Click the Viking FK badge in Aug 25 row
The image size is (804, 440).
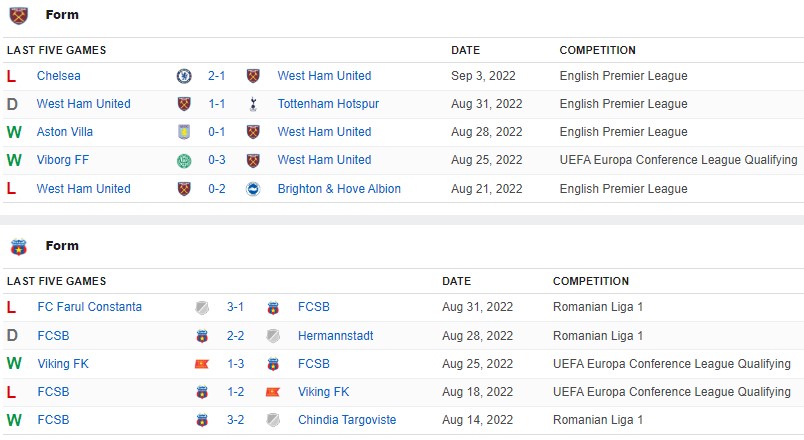(202, 364)
